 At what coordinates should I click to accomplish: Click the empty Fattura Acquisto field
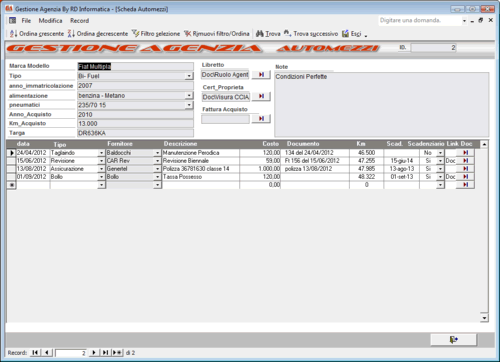(x=225, y=119)
